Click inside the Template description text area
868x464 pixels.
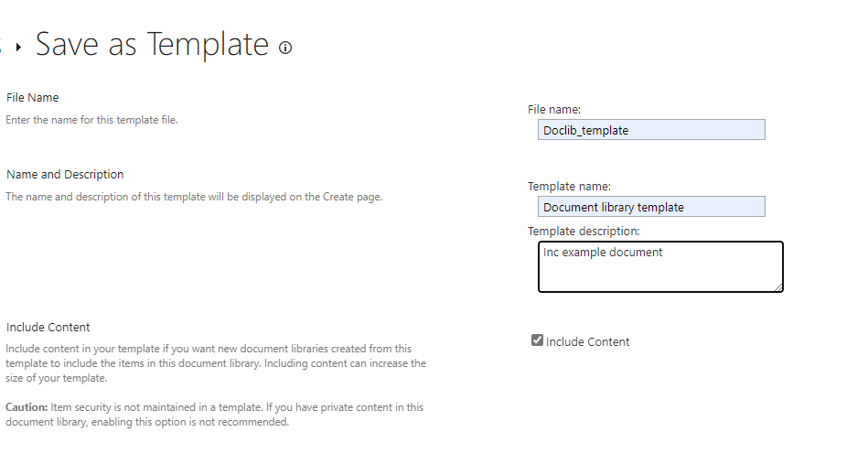660,266
